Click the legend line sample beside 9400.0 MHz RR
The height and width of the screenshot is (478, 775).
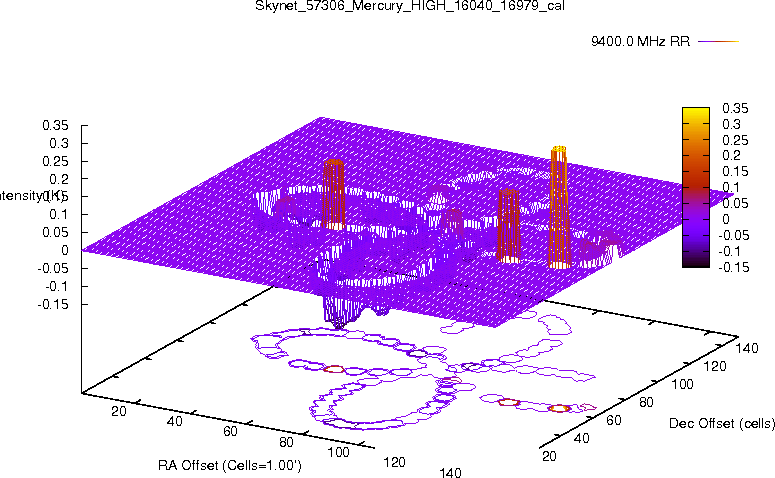tap(718, 42)
